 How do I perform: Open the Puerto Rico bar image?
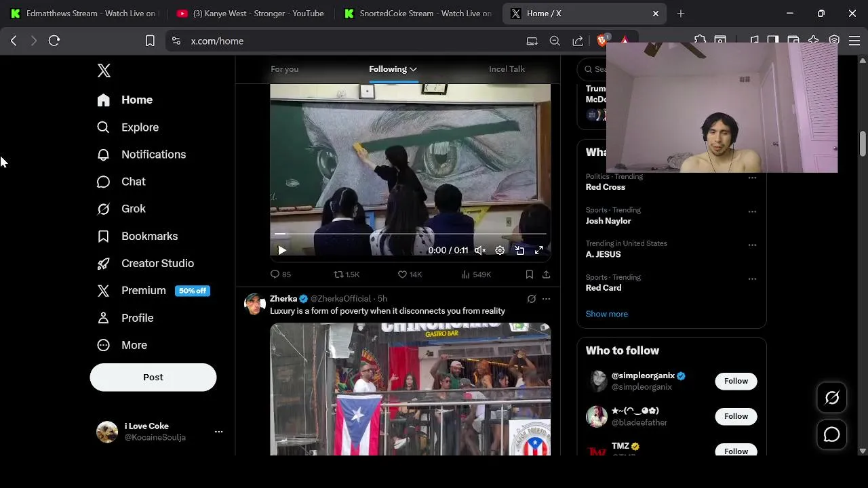(x=410, y=389)
